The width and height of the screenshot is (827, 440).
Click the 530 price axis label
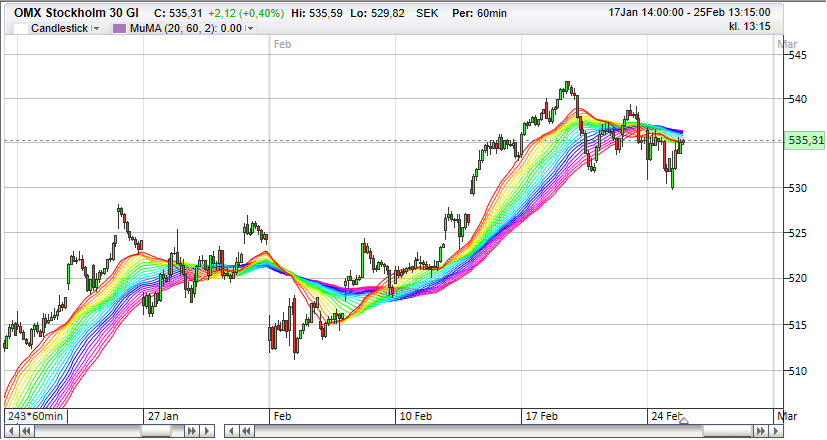tap(797, 188)
